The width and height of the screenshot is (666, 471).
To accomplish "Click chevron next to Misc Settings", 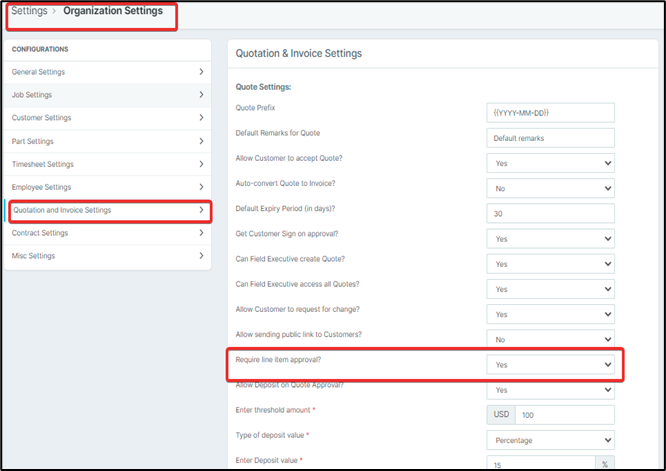I will [x=201, y=256].
